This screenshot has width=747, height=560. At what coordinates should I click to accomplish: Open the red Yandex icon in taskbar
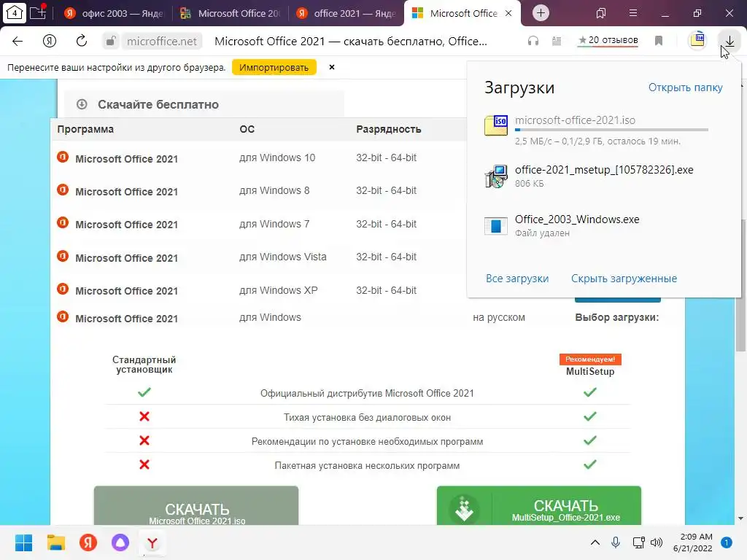pyautogui.click(x=88, y=542)
